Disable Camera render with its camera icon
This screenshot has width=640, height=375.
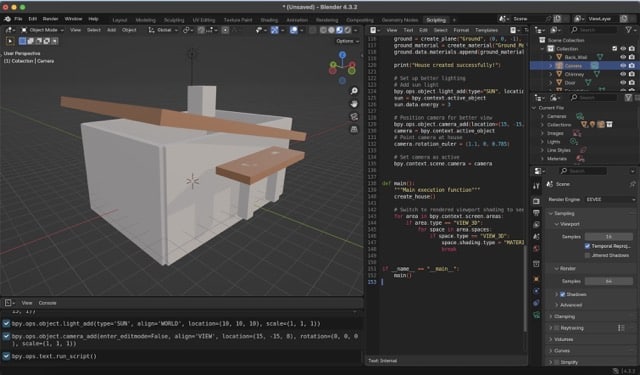point(632,66)
